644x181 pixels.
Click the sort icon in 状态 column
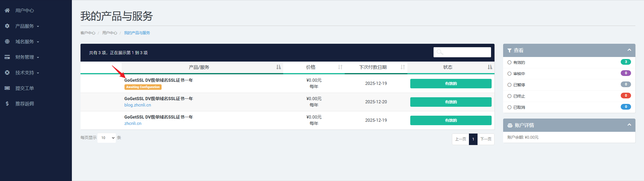pos(490,67)
